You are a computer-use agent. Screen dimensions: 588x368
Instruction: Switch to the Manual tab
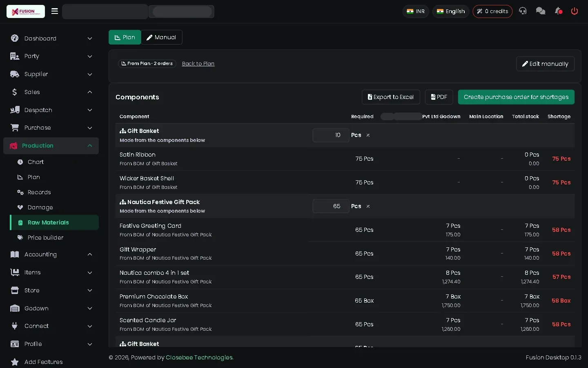point(162,37)
